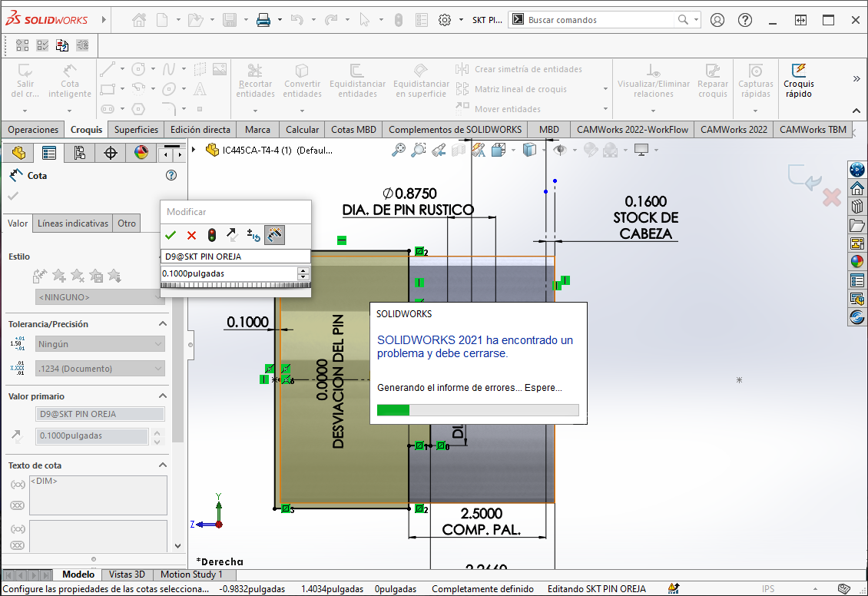Open the Options gear icon
Viewport: 868px width, 596px height.
[445, 21]
